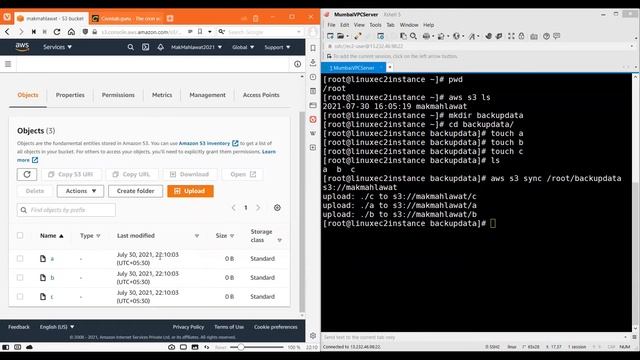Image resolution: width=640 pixels, height=360 pixels.
Task: Open Xshell feedback chat icon
Action: pos(557,36)
